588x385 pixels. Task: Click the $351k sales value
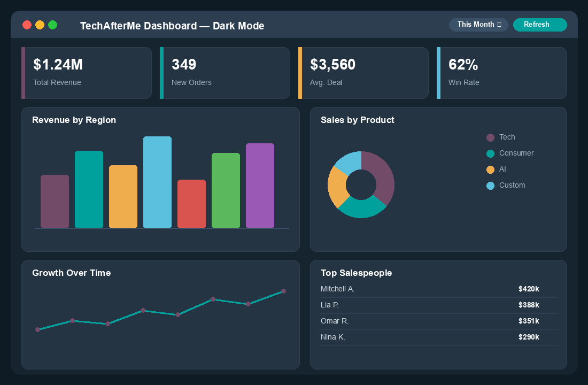529,321
